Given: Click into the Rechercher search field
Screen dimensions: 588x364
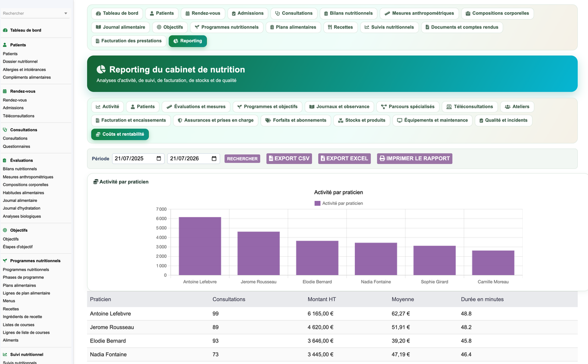Looking at the screenshot, I should (32, 13).
